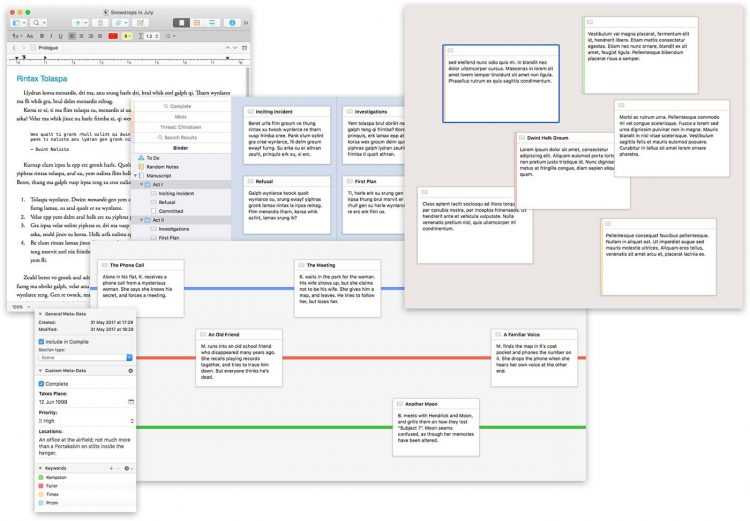This screenshot has width=750, height=521.
Task: Select the First Plan index card
Action: [x=374, y=205]
